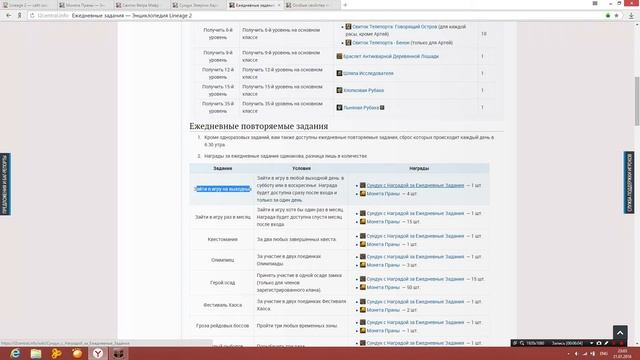The width and height of the screenshot is (640, 360).
Task: Click coin icon in 'Олимпиец' row
Action: (x=362, y=265)
